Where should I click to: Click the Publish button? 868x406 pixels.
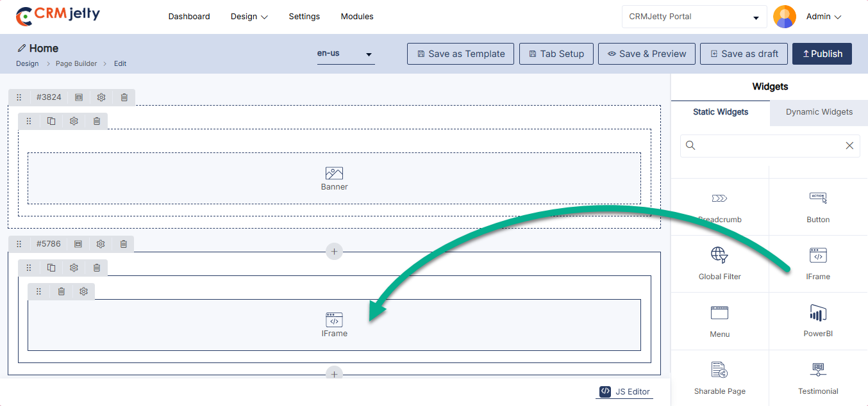tap(822, 54)
